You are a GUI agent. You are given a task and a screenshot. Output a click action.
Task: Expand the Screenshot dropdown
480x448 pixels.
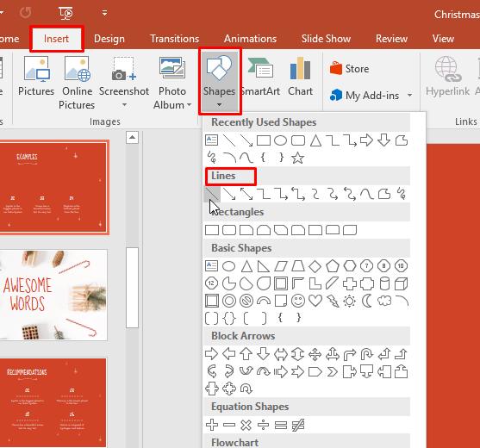(x=124, y=105)
